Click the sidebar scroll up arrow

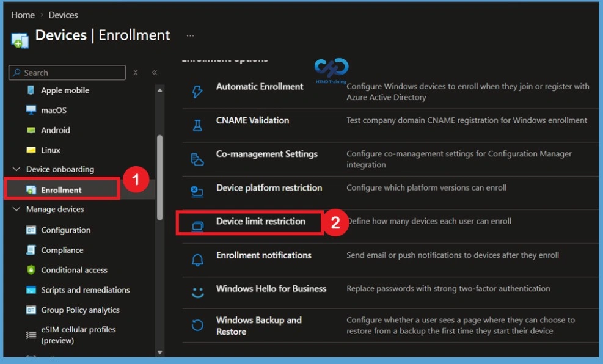(159, 90)
